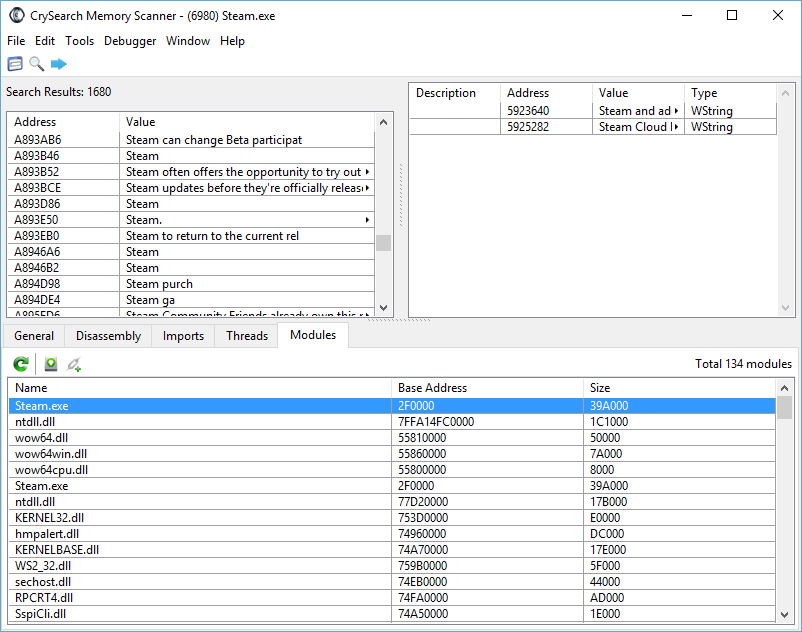
Task: Click the blue next scan arrow icon
Action: point(59,64)
